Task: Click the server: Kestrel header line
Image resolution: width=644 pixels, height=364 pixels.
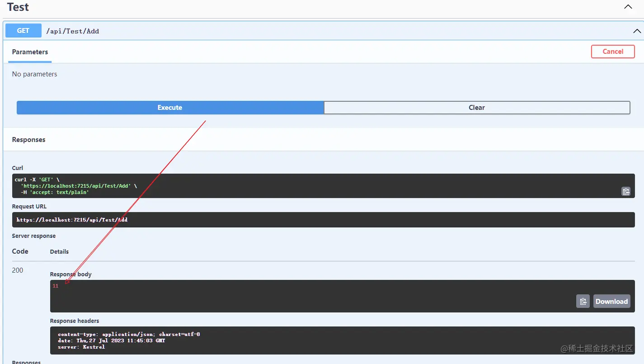Action: (81, 347)
